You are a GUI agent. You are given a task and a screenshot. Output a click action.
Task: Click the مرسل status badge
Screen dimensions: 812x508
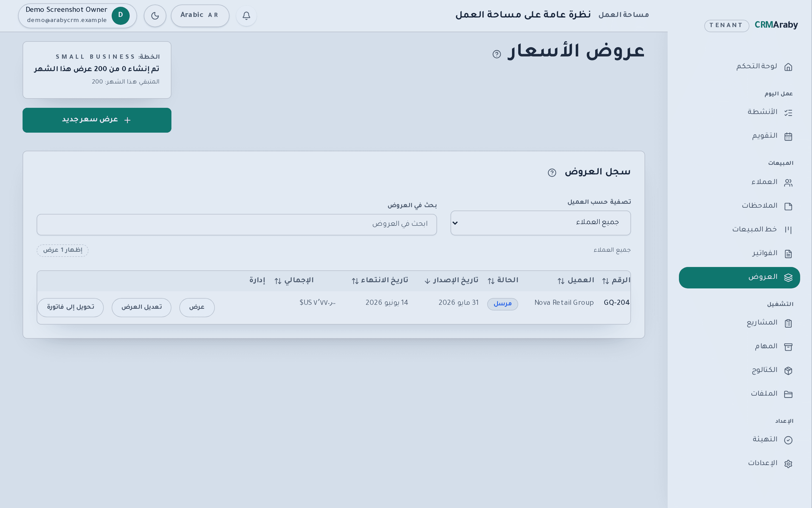pyautogui.click(x=503, y=304)
